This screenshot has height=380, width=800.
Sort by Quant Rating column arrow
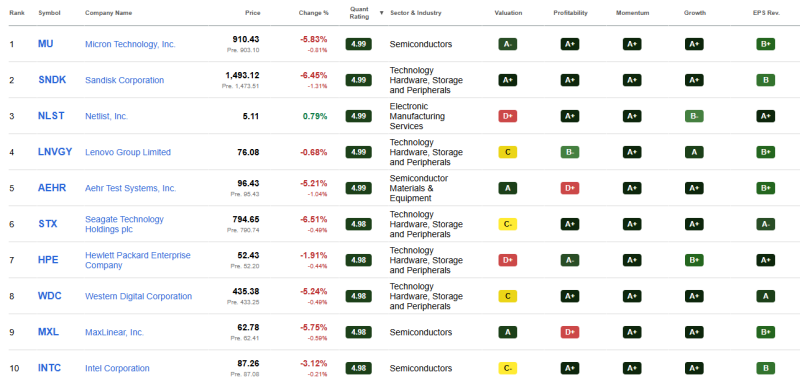pos(381,13)
